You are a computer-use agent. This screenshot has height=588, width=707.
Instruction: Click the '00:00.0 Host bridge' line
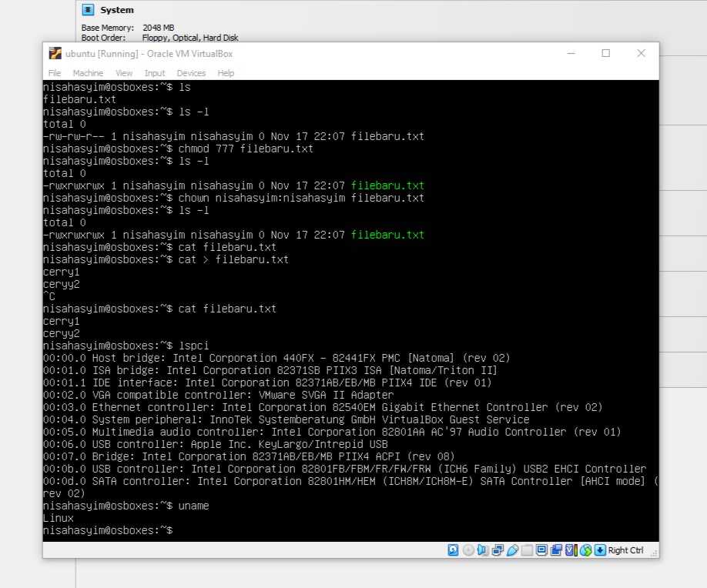(x=276, y=358)
